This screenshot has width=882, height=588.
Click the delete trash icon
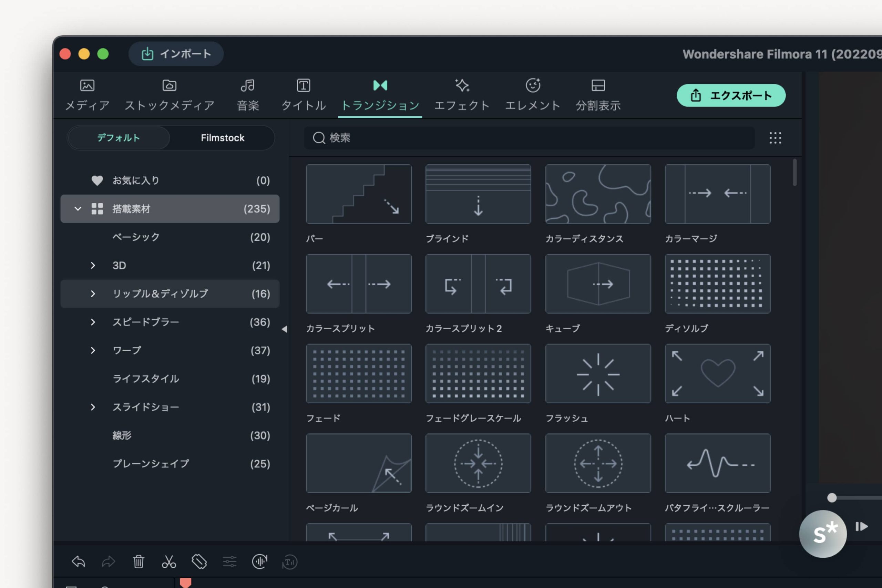tap(139, 561)
